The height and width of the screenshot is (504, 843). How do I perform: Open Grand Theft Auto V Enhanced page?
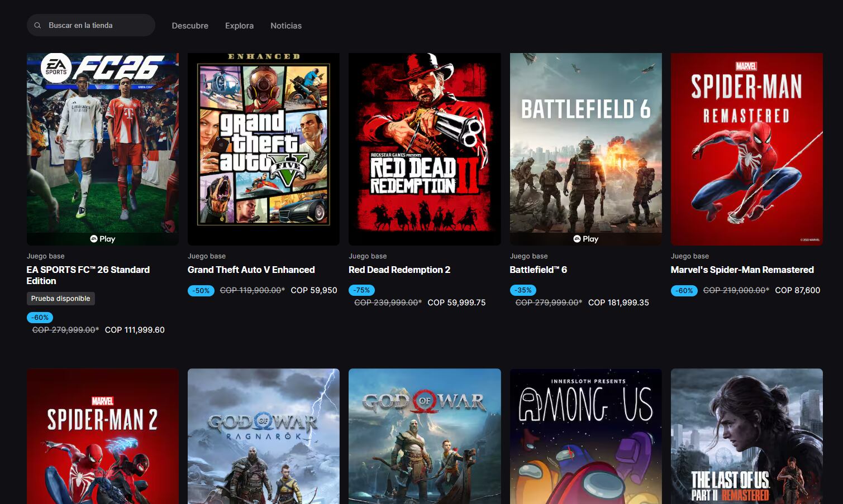click(x=251, y=270)
